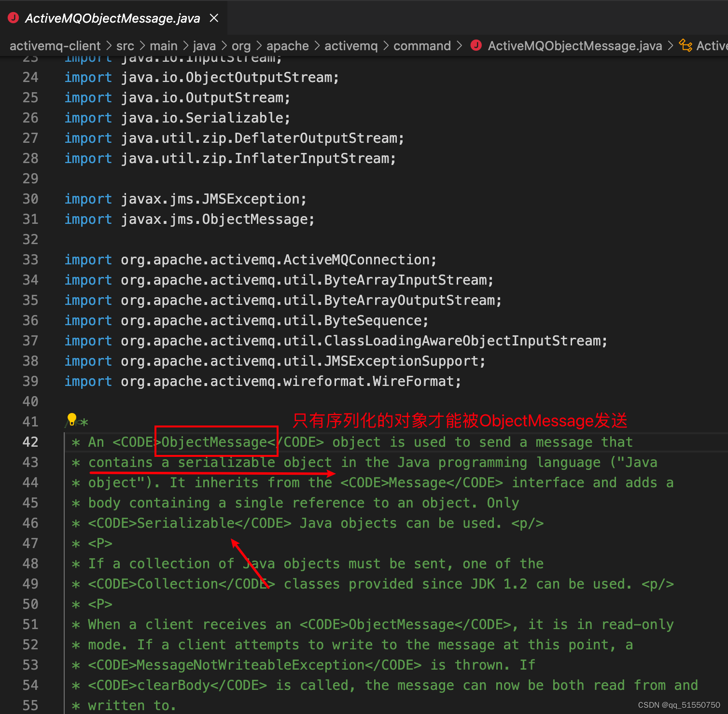Screen dimensions: 728x714
Task: Open the apache breadcrumb folder
Action: [x=288, y=46]
